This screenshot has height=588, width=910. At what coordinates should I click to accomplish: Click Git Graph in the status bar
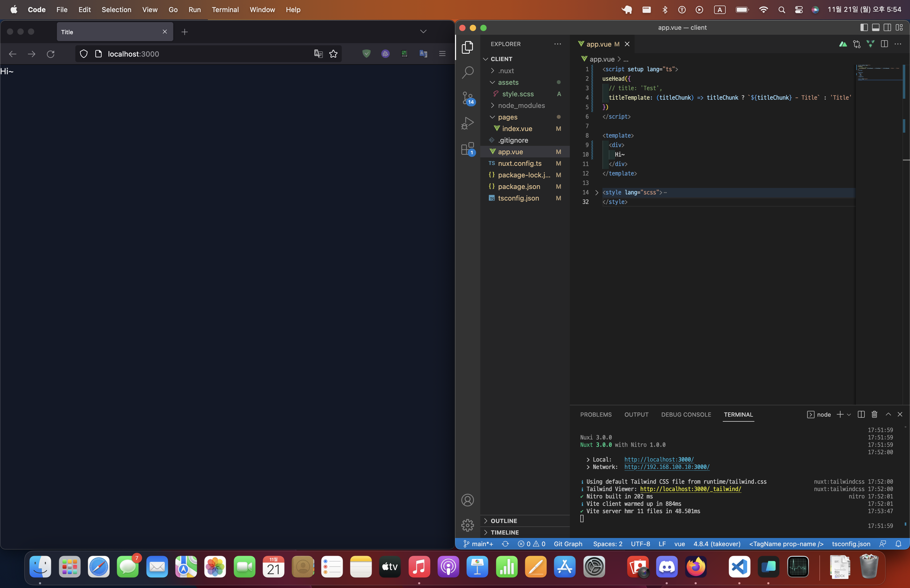(568, 544)
